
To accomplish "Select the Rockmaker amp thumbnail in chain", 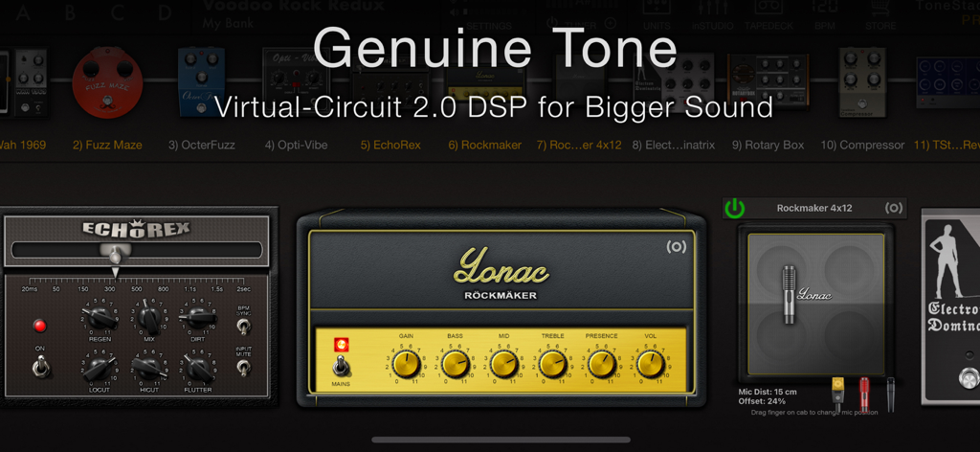I will [x=485, y=82].
